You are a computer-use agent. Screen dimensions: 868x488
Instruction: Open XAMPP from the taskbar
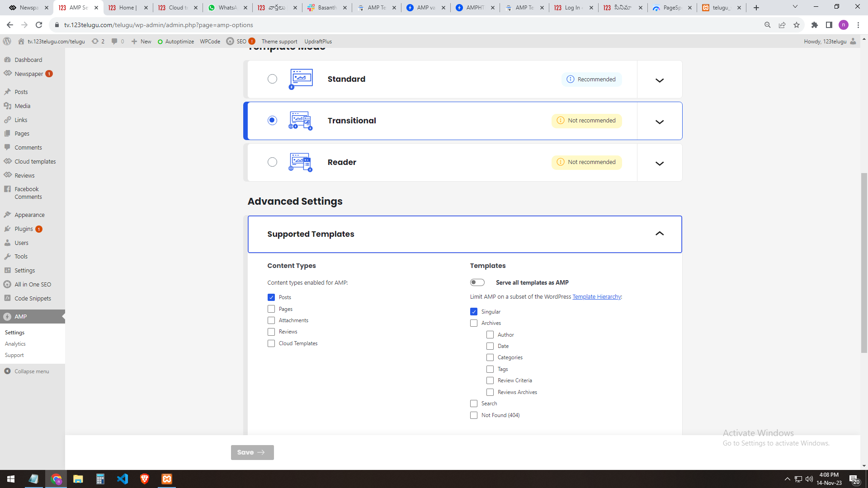(167, 479)
